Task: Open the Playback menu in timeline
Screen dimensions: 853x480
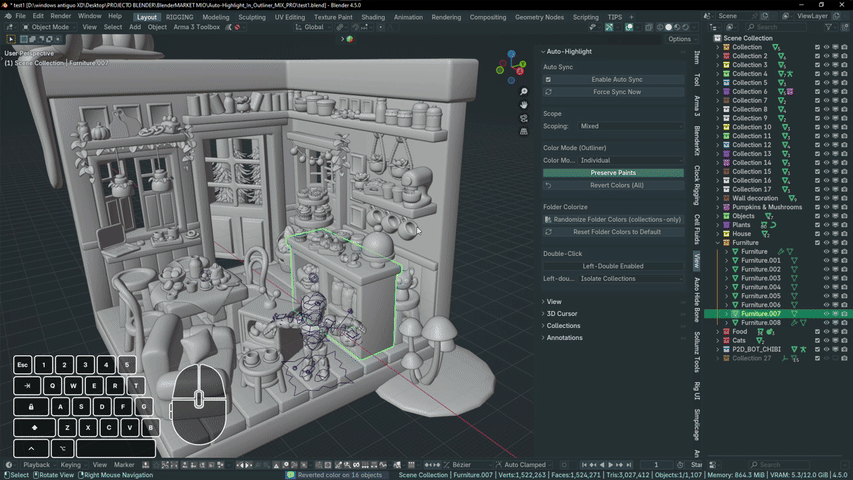Action: (36, 465)
